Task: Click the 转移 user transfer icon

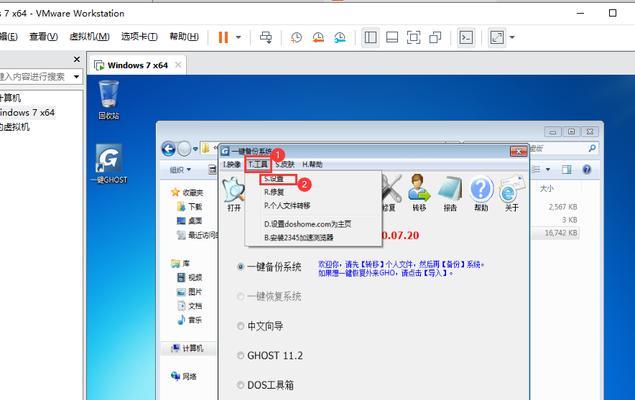Action: (x=419, y=194)
